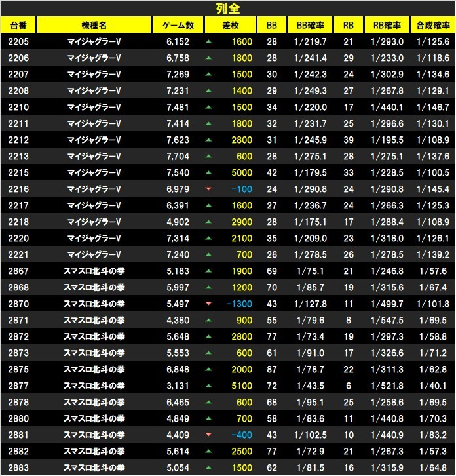The width and height of the screenshot is (456, 476).
Task: Click the ゲーム数 column header
Action: pyautogui.click(x=178, y=25)
